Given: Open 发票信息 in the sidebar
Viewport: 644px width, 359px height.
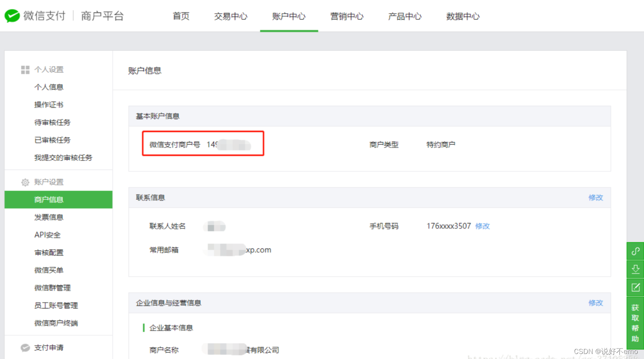Looking at the screenshot, I should (49, 217).
